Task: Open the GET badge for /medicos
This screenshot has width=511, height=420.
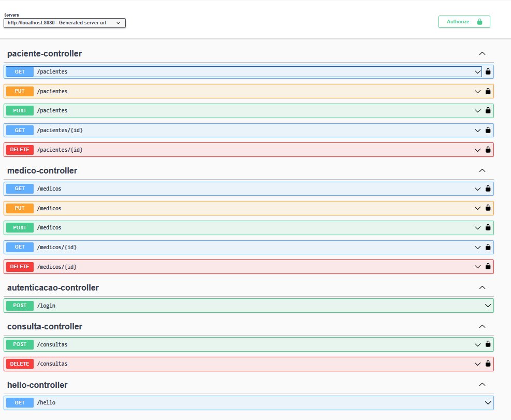Action: 20,189
